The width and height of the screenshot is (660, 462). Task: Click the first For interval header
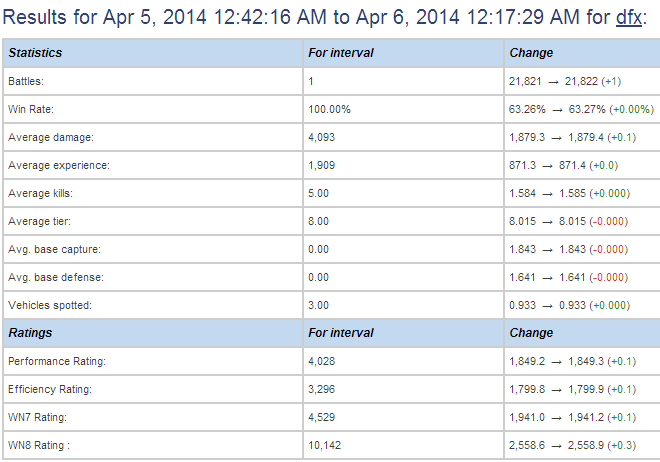point(341,53)
